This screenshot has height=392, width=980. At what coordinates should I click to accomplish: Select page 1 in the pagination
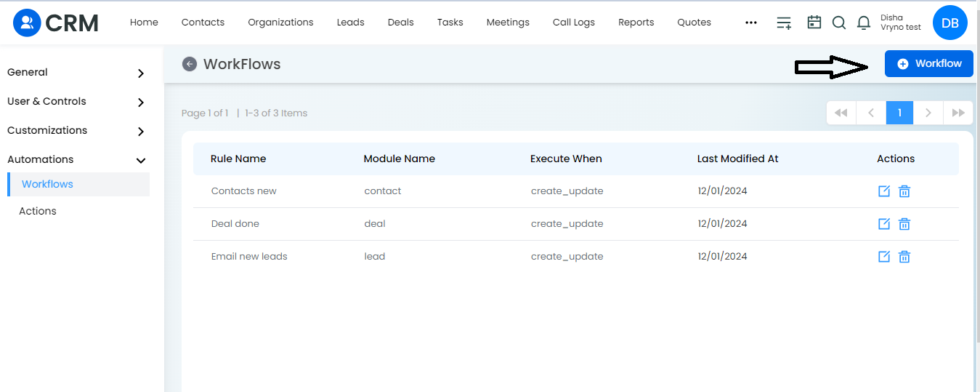899,113
